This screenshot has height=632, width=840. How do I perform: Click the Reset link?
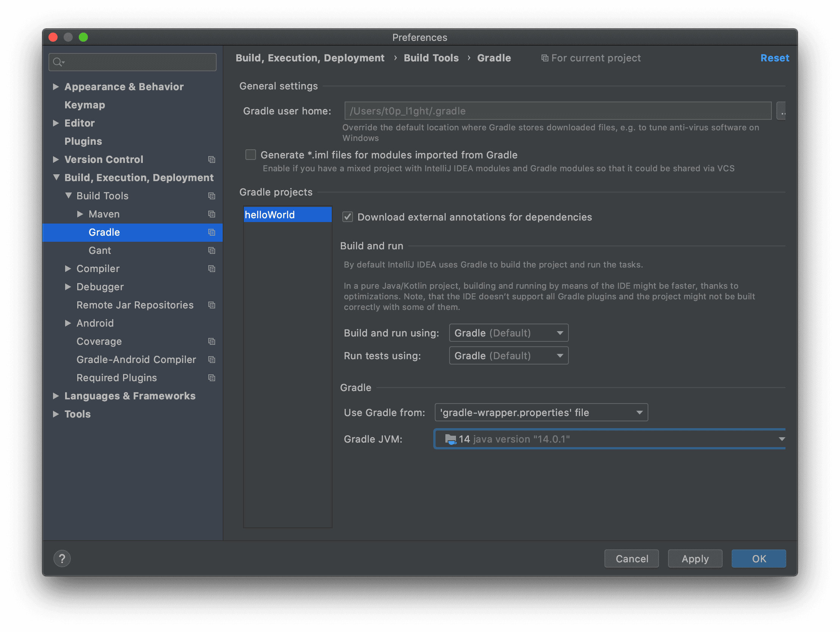click(x=774, y=58)
